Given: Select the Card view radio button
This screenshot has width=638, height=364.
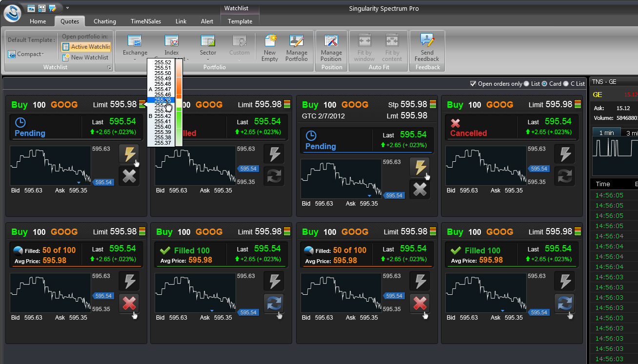Looking at the screenshot, I should click(544, 84).
